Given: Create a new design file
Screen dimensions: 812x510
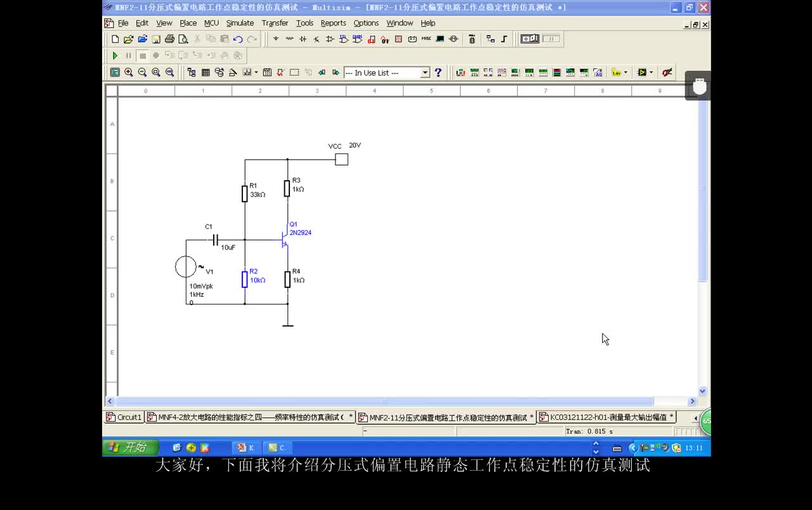Looking at the screenshot, I should coord(115,39).
